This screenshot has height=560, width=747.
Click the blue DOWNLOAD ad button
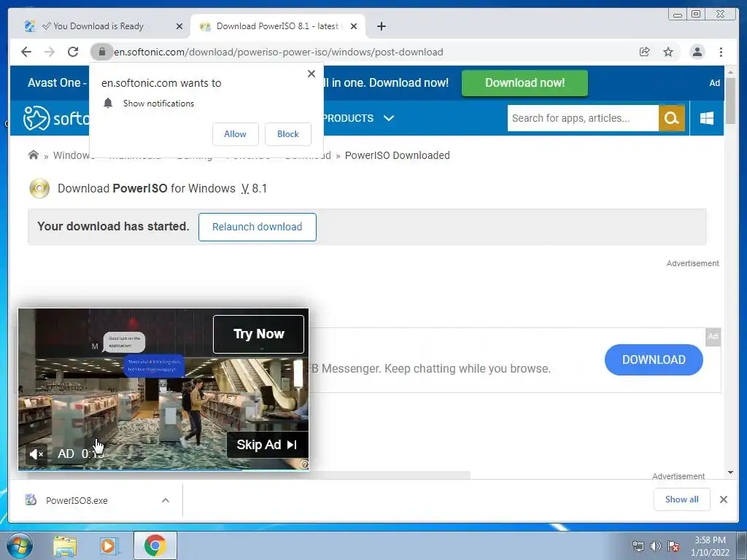pos(654,360)
